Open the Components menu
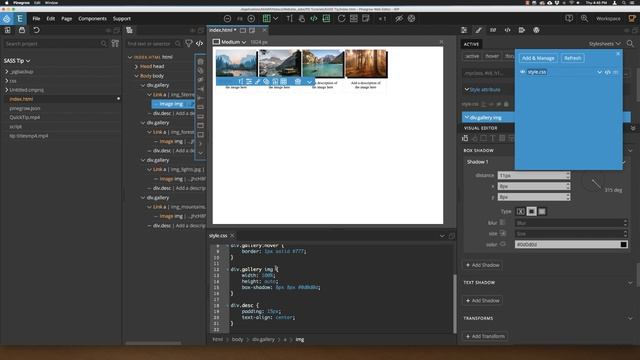Image resolution: width=640 pixels, height=360 pixels. point(92,19)
